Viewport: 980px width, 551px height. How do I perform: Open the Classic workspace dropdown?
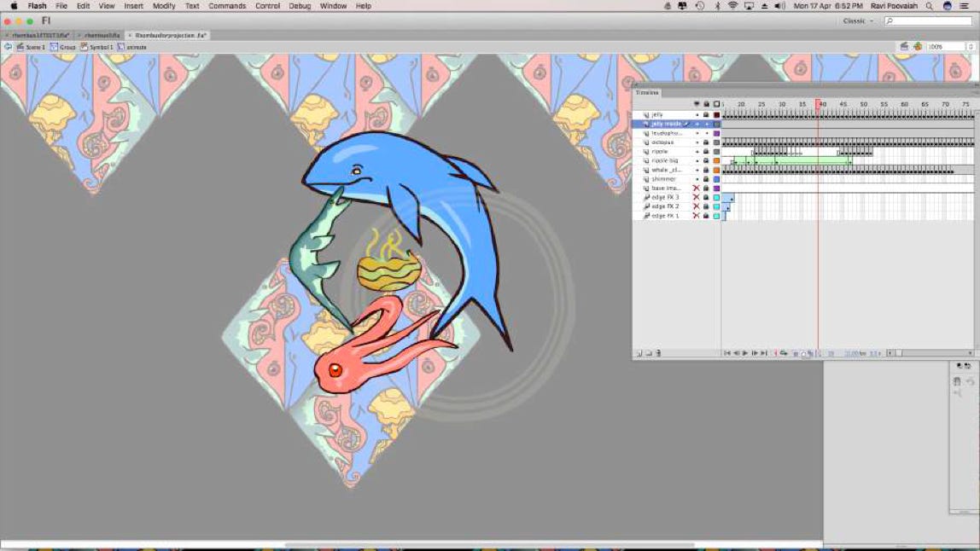point(858,20)
